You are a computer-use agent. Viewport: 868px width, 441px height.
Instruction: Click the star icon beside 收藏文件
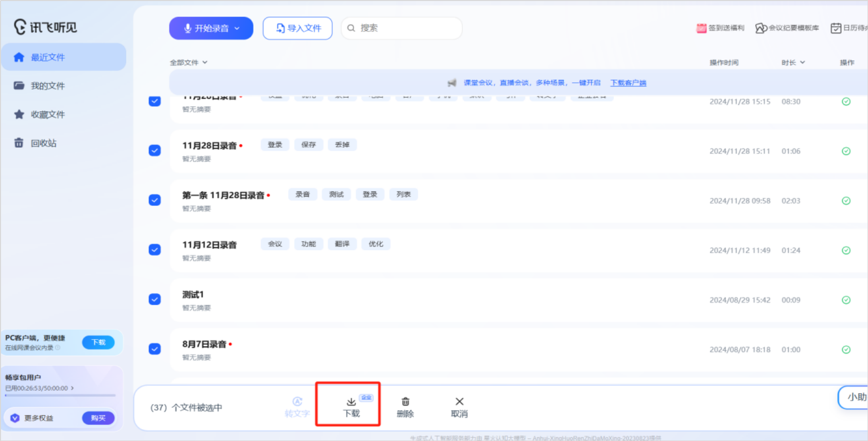coord(19,114)
